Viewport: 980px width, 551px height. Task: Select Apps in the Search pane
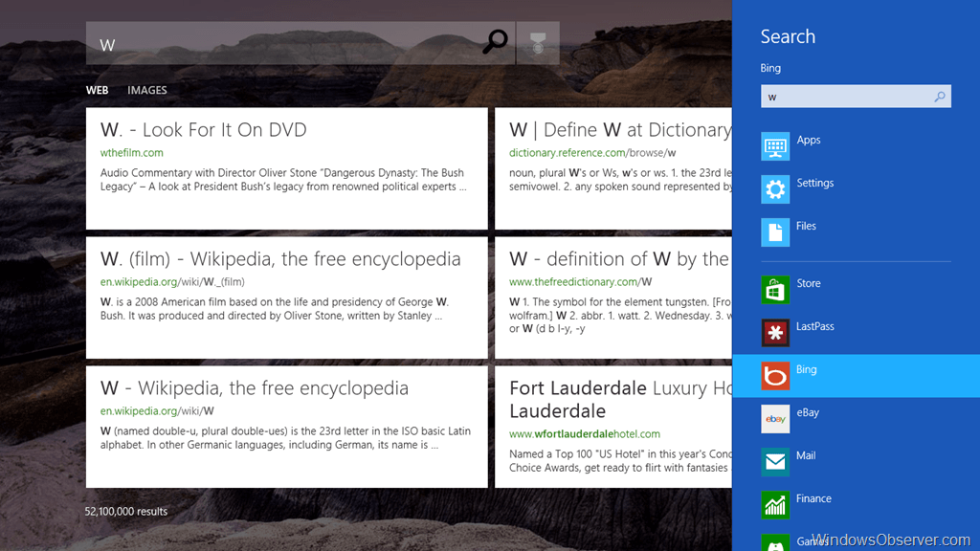click(x=775, y=146)
